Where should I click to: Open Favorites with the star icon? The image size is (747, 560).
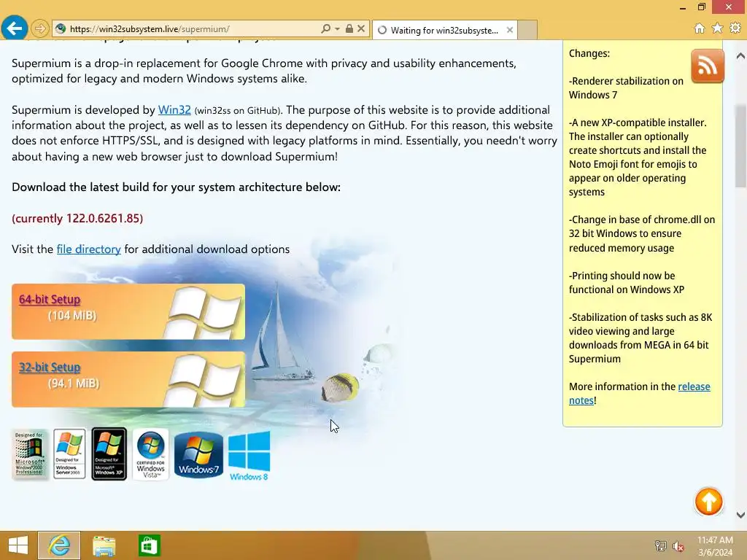(717, 28)
